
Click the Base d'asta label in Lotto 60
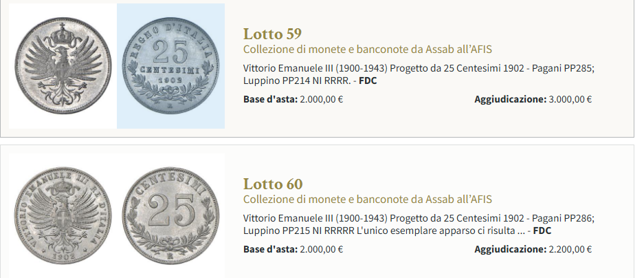point(270,250)
